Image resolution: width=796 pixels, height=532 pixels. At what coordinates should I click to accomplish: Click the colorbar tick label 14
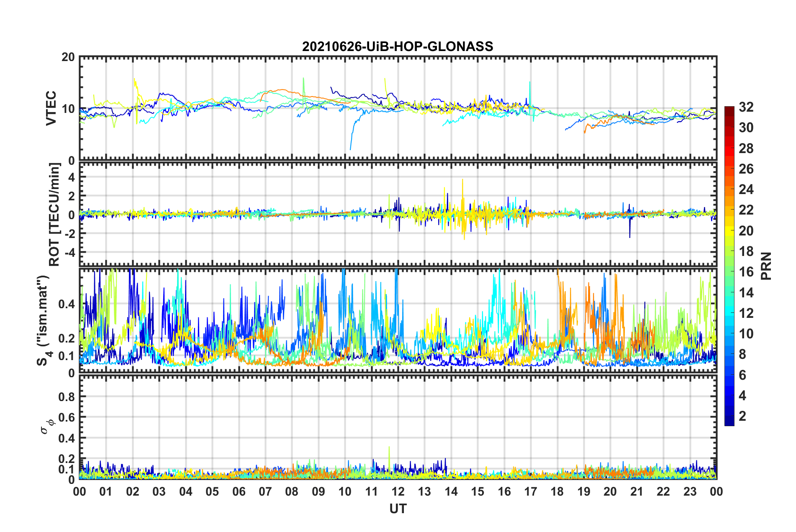click(746, 293)
